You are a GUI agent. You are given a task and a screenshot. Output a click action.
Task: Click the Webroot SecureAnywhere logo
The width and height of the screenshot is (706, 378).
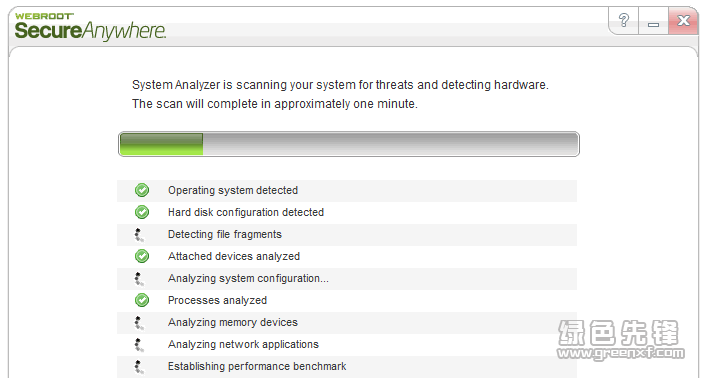[90, 27]
